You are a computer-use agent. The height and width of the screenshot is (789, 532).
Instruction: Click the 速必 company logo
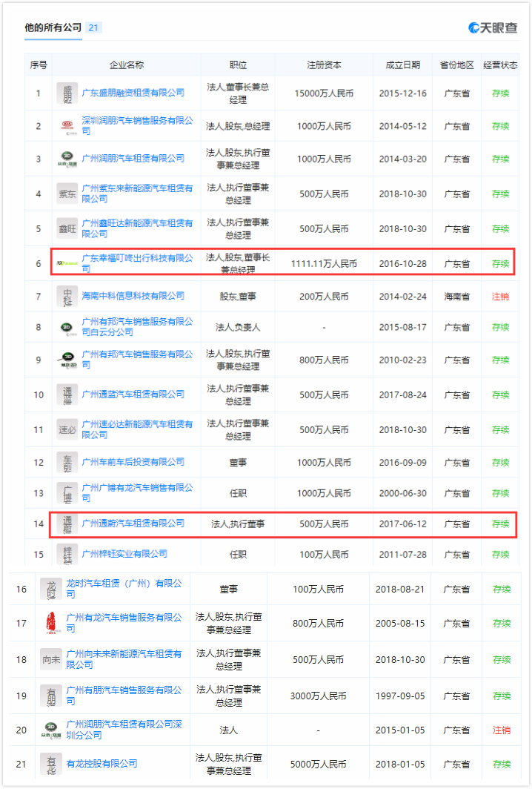point(67,430)
